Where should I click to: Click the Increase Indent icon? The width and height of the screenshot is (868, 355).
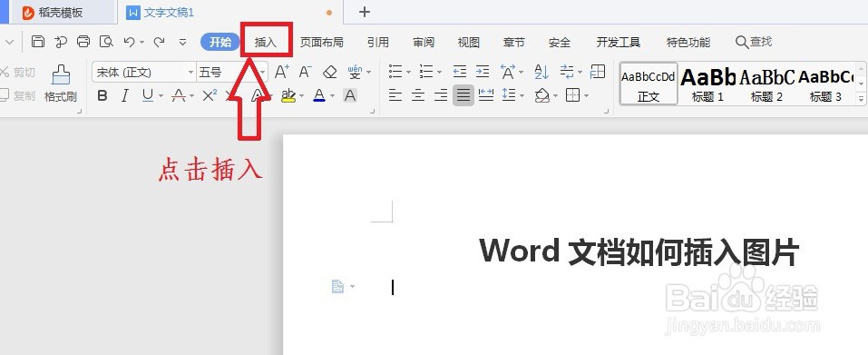pos(483,72)
